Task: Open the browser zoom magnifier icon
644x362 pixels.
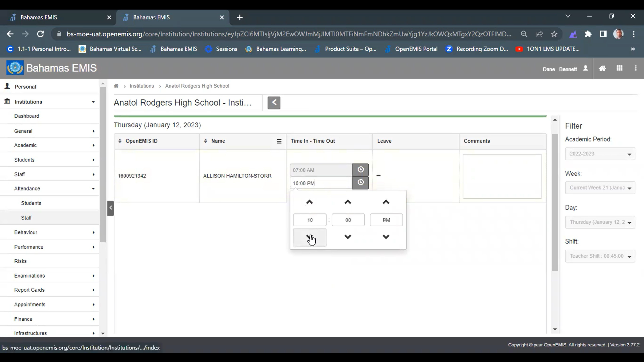Action: click(x=524, y=34)
